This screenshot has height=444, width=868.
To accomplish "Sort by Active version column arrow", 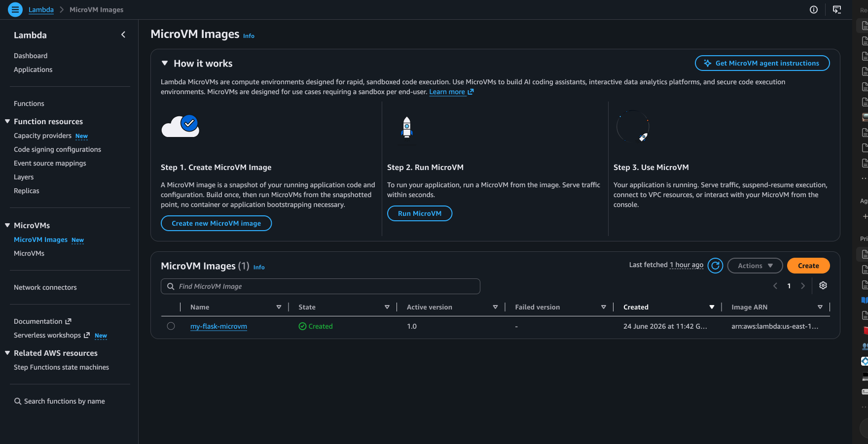I will pyautogui.click(x=495, y=307).
